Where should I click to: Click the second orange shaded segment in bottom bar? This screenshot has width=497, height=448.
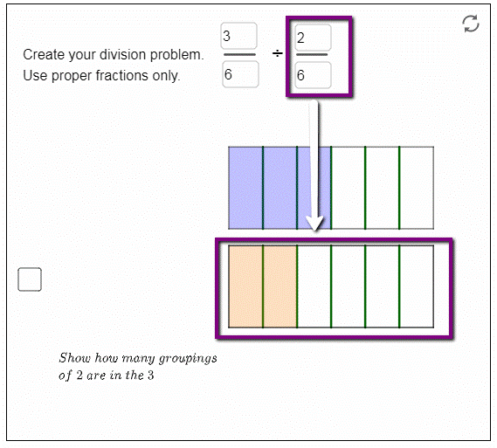[x=280, y=286]
